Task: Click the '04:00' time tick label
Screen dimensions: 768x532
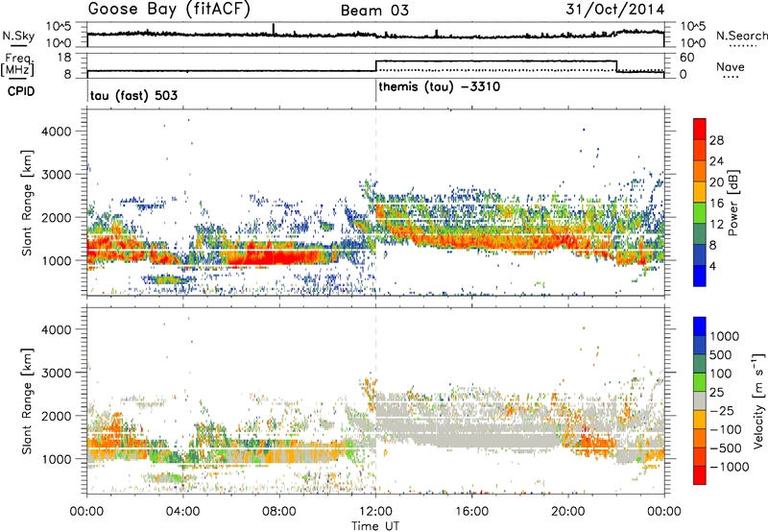Action: click(183, 512)
